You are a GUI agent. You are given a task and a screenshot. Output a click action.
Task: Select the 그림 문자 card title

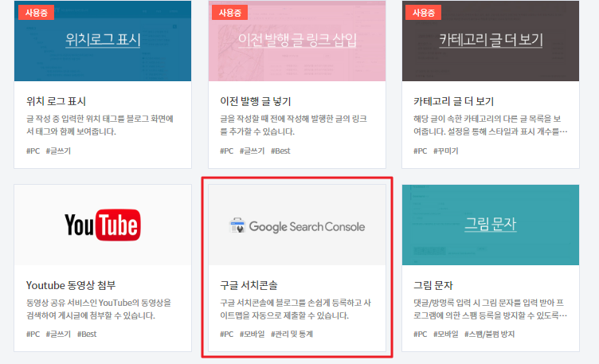433,285
